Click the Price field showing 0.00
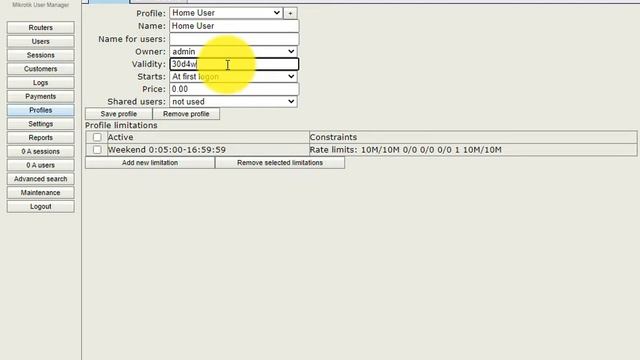 click(234, 89)
